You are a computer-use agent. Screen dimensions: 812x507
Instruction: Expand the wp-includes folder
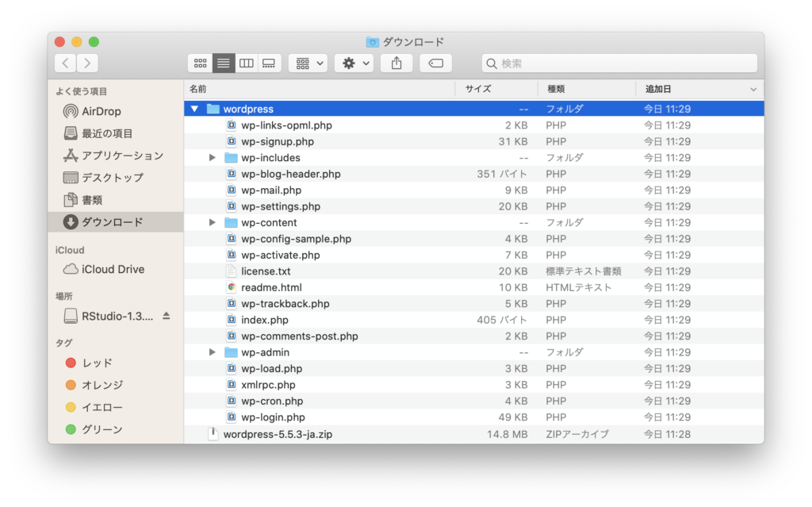point(211,157)
